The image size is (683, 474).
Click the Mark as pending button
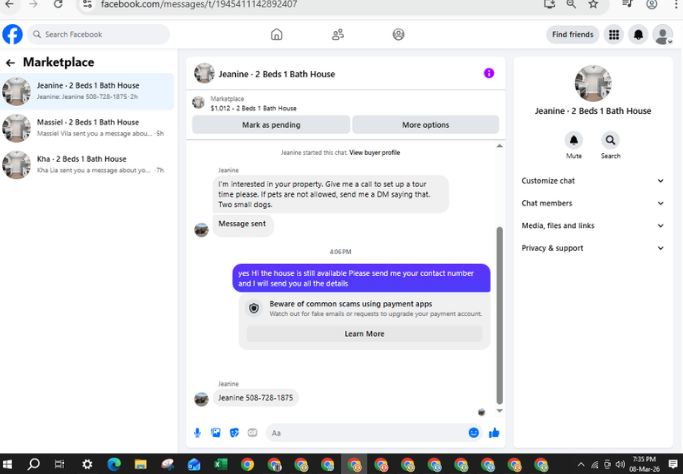[271, 125]
